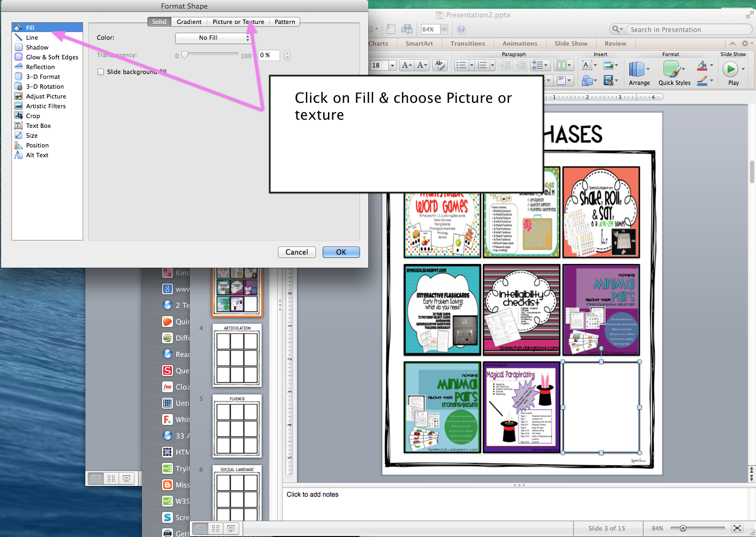Open the Animations ribbon tab
Viewport: 756px width, 537px height.
520,44
